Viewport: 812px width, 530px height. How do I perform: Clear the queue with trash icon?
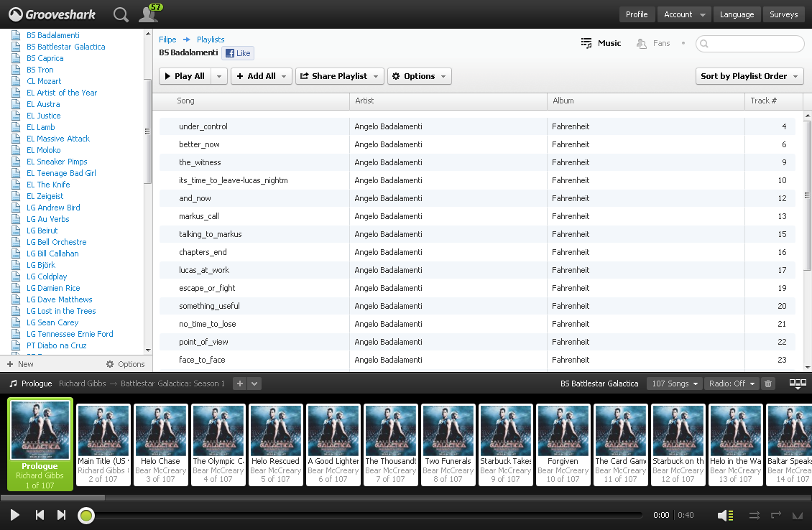click(768, 383)
